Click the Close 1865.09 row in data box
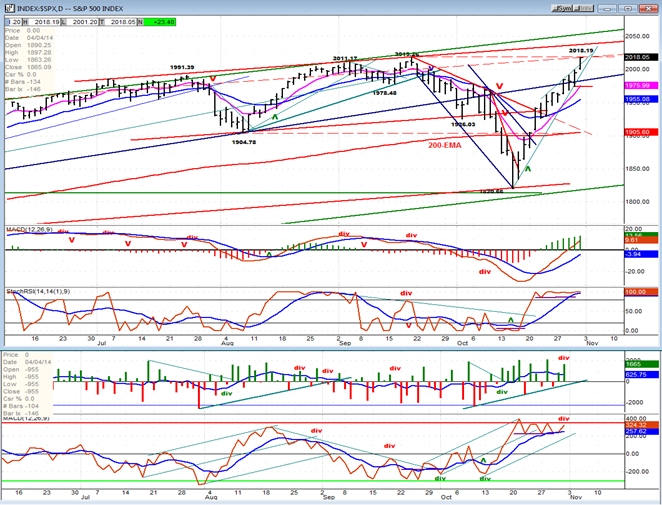Screen dimensions: 662x505 (28, 67)
